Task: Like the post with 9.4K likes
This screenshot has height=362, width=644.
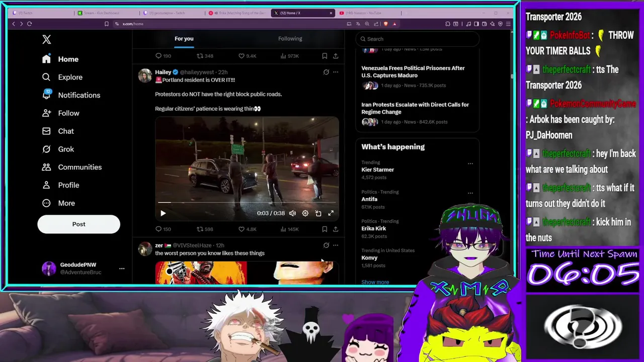Action: [247, 56]
